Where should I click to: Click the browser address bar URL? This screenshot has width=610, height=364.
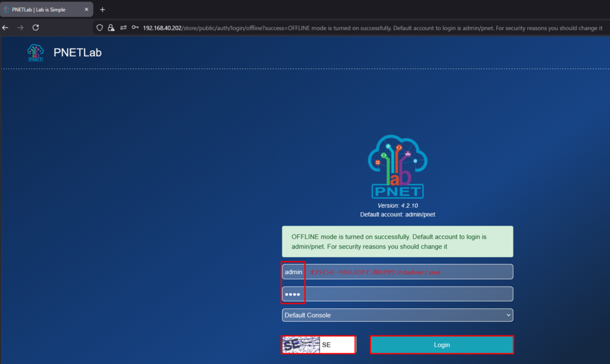357,27
